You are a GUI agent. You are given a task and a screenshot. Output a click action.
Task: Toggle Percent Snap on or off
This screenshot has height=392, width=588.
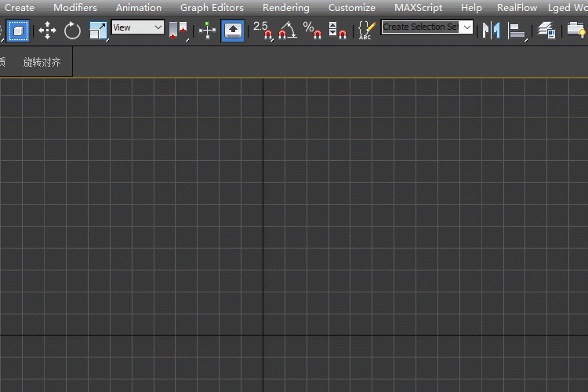point(313,31)
